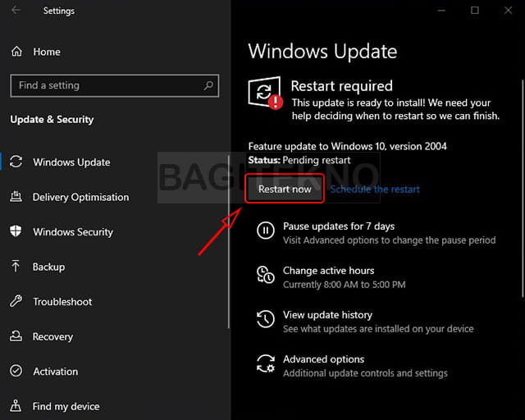Click the Windows Security shield icon
This screenshot has height=420, width=525.
pos(16,231)
